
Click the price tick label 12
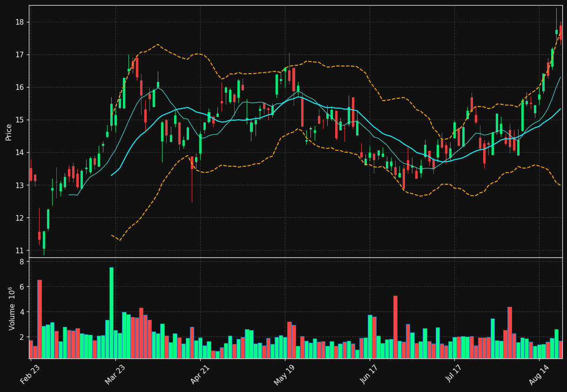pos(20,218)
